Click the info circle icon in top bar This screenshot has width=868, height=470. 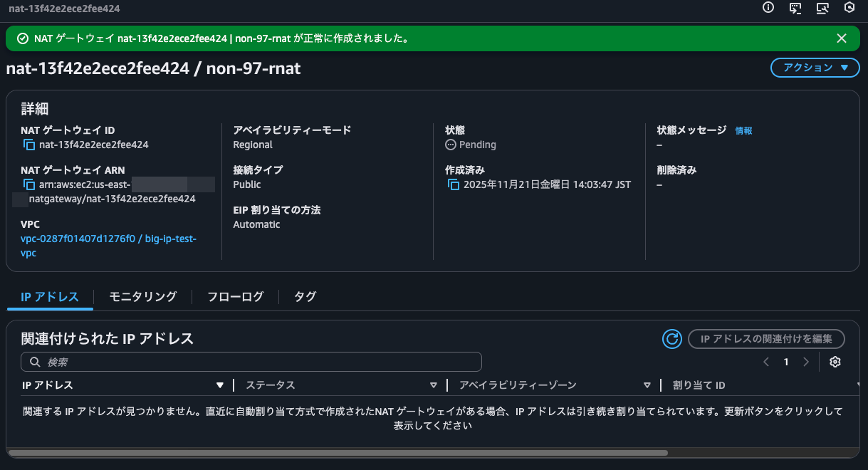[767, 8]
